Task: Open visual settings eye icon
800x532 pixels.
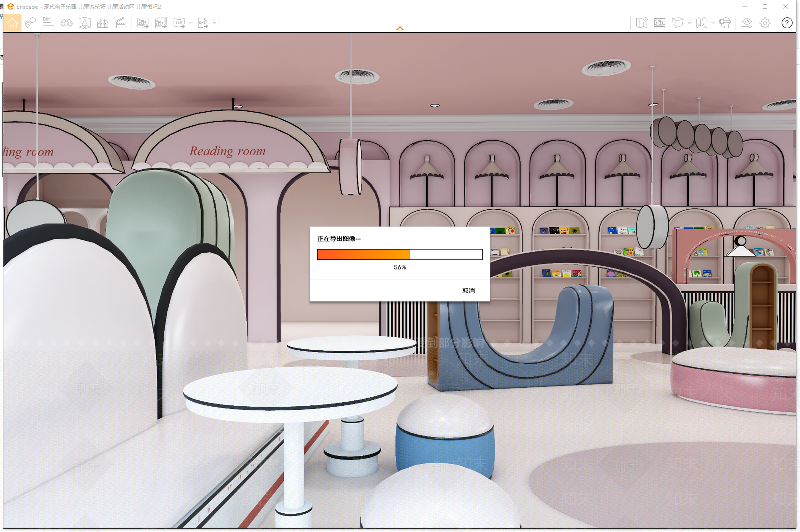Action: (747, 23)
